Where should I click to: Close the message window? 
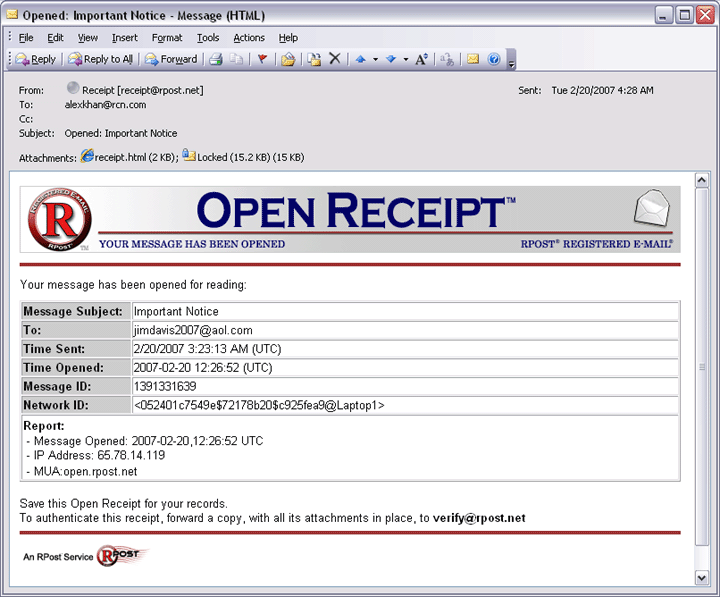705,15
